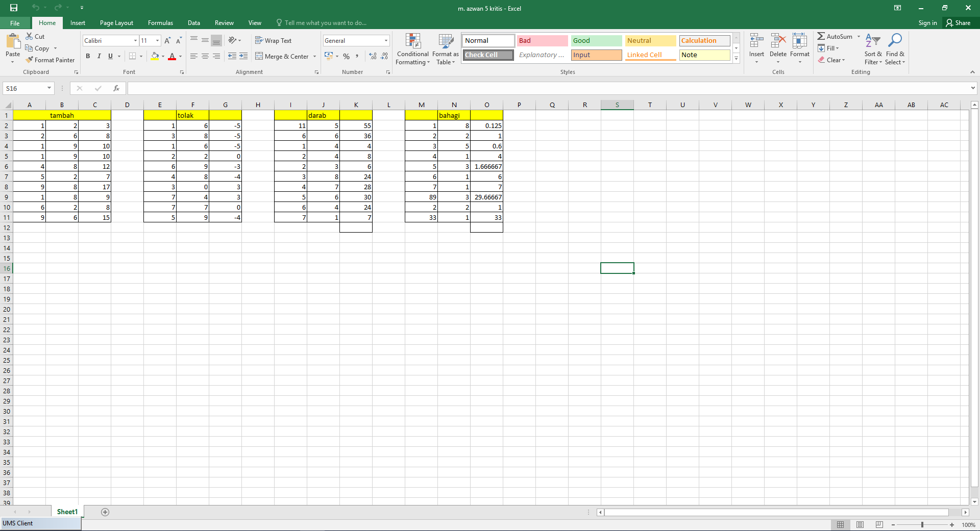Click the Format Painter brush icon
The width and height of the screenshot is (980, 531).
point(30,60)
